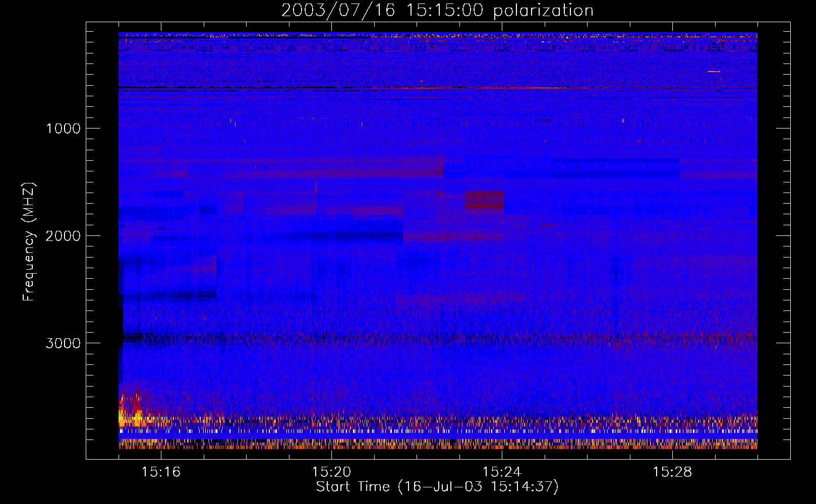Click the 'Frequency (MHZ)' axis title
This screenshot has height=504, width=816.
(29, 242)
